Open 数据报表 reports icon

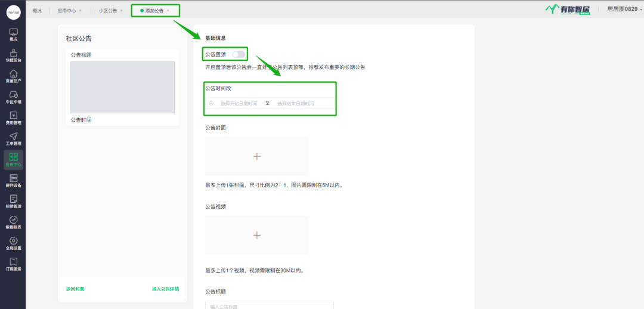(x=13, y=223)
